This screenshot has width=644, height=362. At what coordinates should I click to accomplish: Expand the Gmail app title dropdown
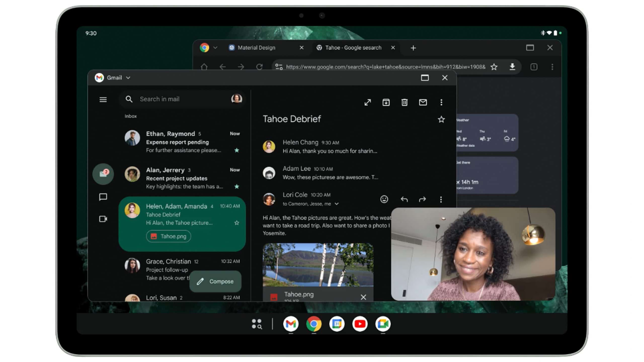click(x=128, y=78)
